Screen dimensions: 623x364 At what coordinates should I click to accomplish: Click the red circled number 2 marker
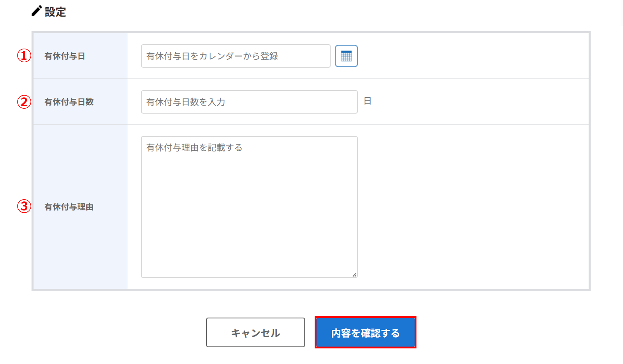[24, 102]
